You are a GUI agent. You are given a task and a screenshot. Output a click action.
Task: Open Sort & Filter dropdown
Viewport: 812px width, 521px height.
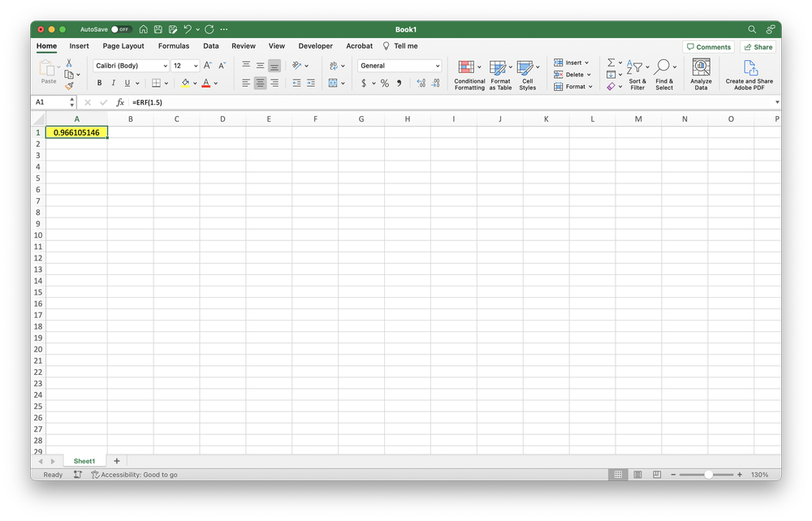(637, 75)
